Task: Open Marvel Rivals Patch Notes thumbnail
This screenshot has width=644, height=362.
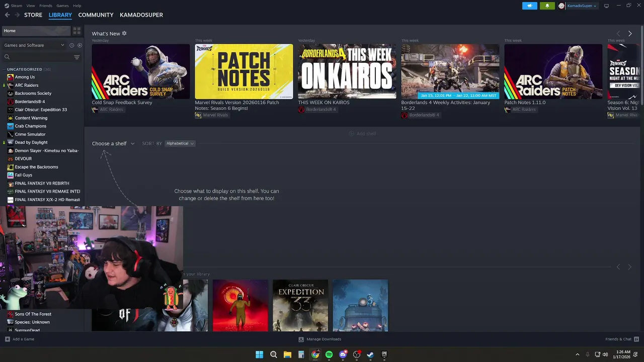Action: pos(244,71)
